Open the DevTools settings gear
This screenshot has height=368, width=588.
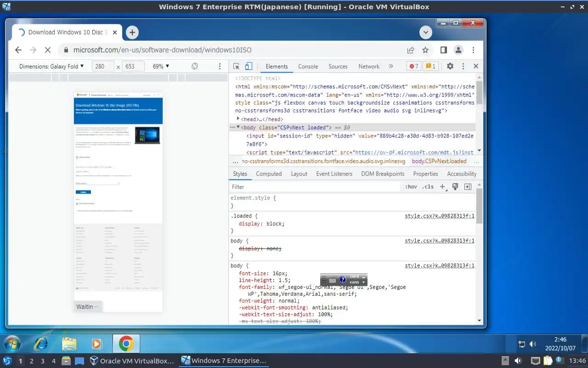point(450,66)
